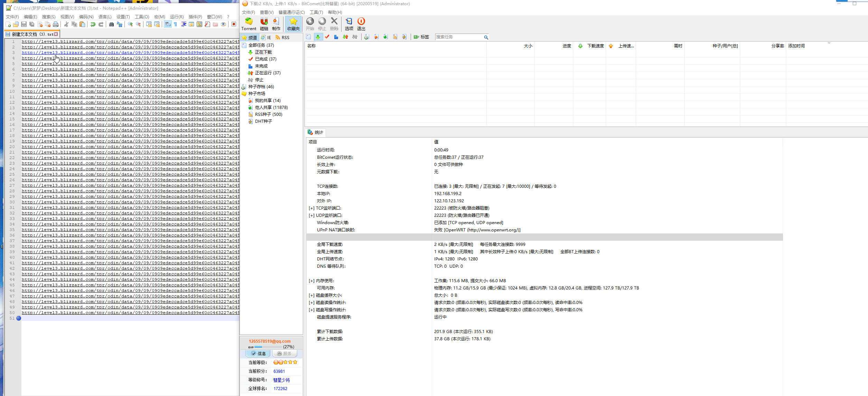Click the 172262 global ranking link

(280, 388)
